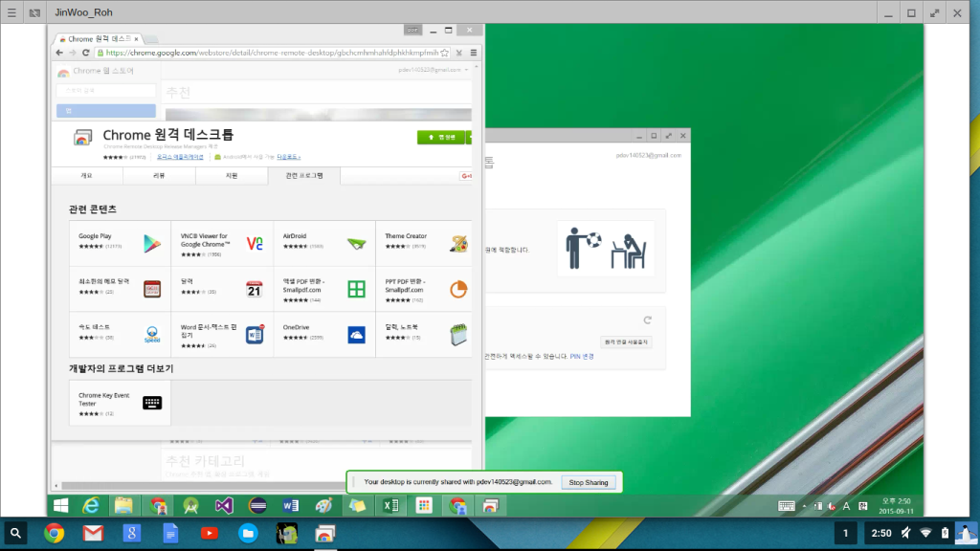Bookmark this page with the star icon

tap(445, 54)
